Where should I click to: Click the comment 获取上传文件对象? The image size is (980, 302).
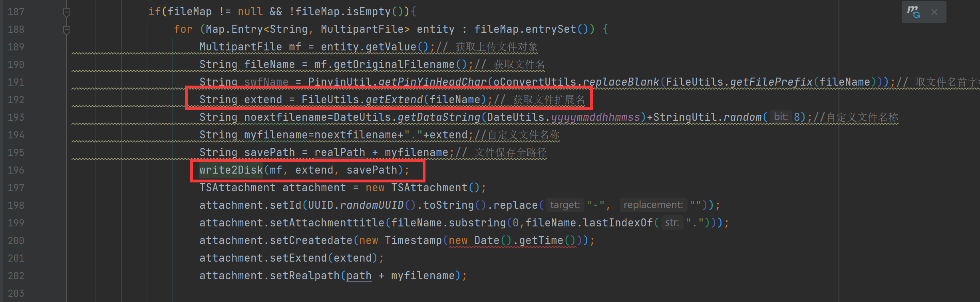click(497, 47)
